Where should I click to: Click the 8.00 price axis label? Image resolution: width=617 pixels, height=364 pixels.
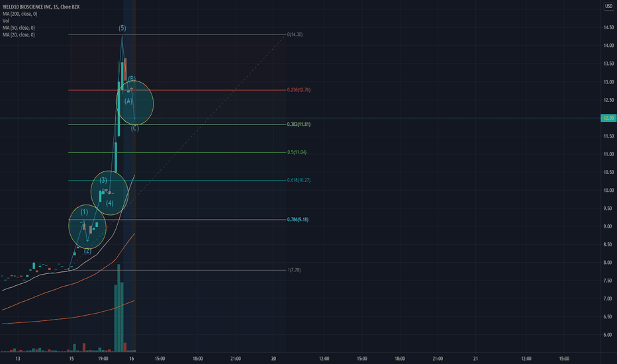coord(608,263)
